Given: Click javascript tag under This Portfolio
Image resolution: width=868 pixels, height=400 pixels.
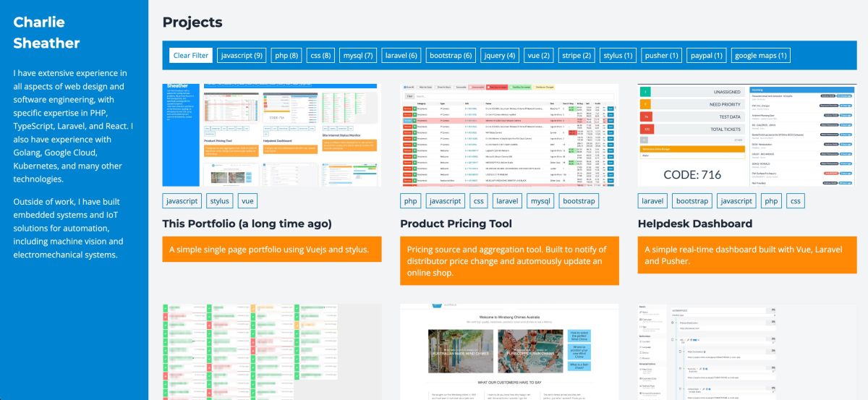Looking at the screenshot, I should pos(182,201).
